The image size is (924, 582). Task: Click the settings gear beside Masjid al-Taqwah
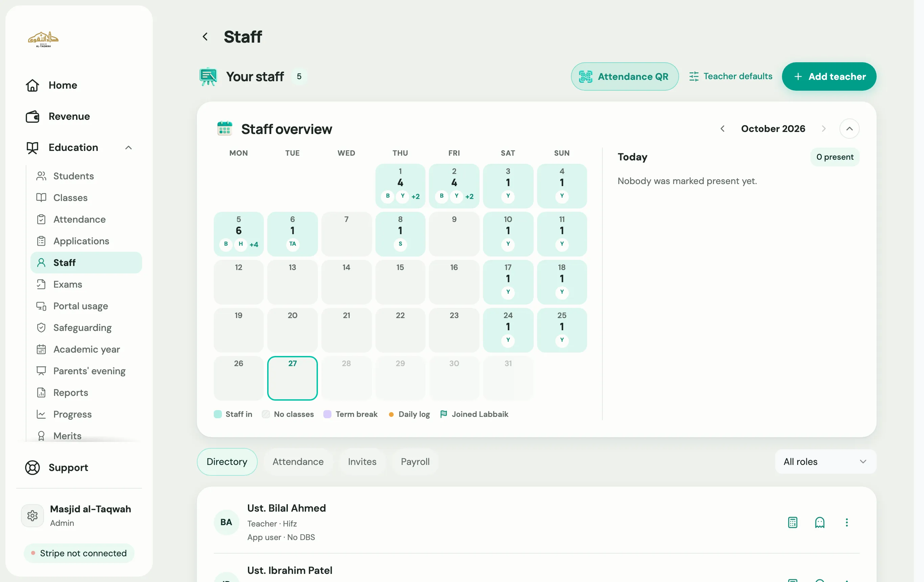coord(32,516)
